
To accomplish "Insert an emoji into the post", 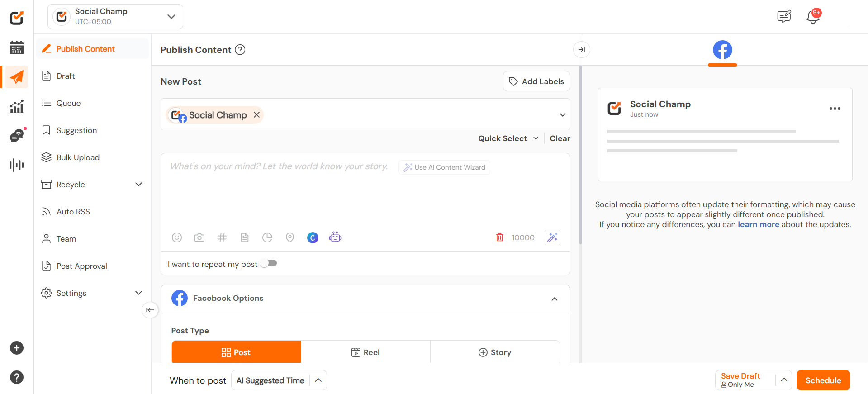I will pos(177,237).
